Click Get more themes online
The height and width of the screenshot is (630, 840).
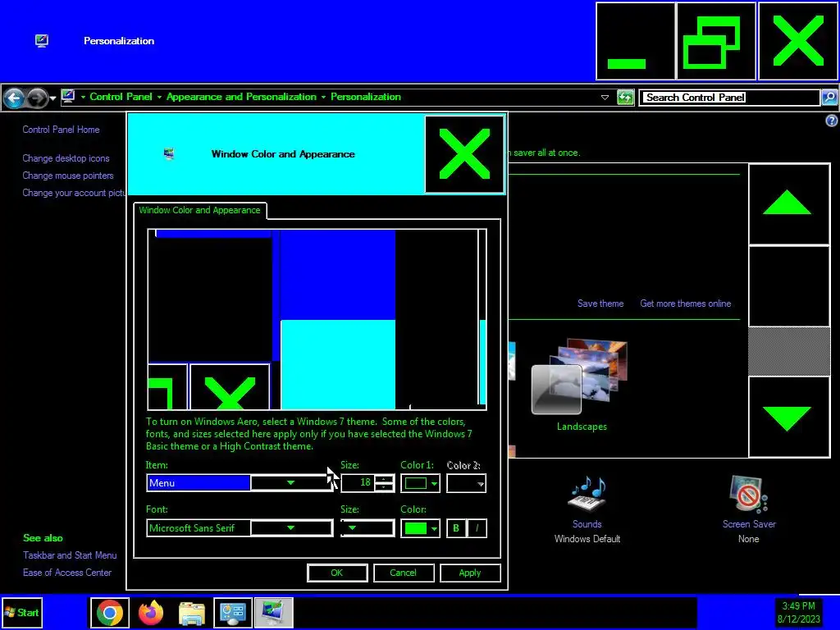click(685, 304)
